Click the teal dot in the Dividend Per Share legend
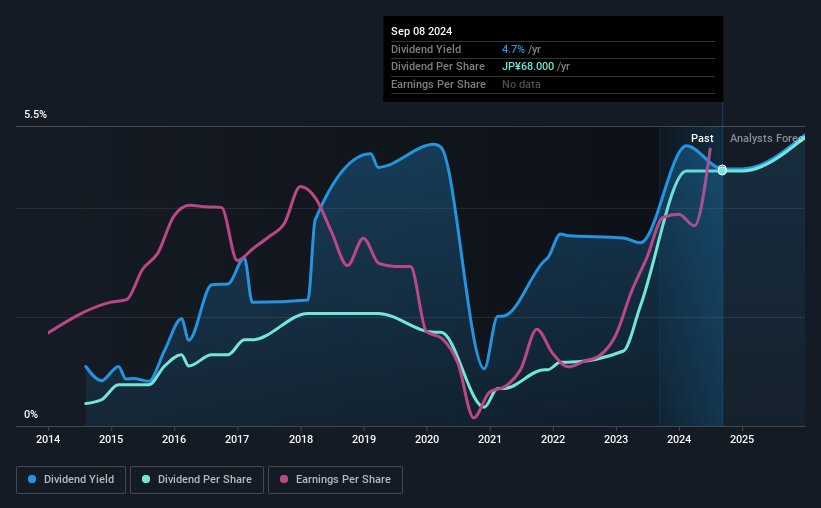This screenshot has width=821, height=508. pyautogui.click(x=147, y=480)
